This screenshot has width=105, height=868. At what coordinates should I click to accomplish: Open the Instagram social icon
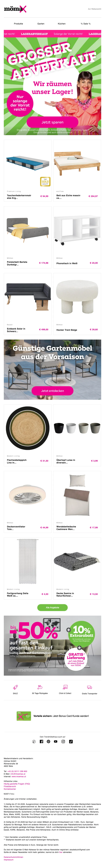63,741
